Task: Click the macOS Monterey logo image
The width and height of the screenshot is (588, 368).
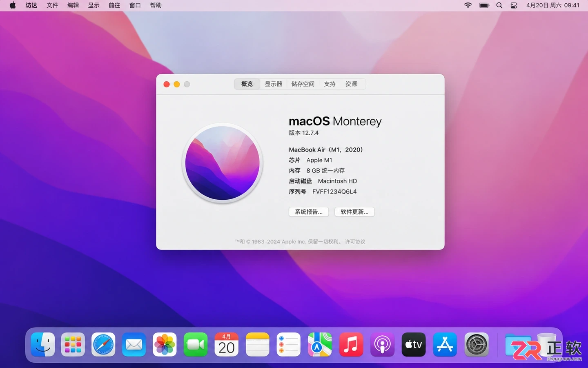Action: coord(223,163)
